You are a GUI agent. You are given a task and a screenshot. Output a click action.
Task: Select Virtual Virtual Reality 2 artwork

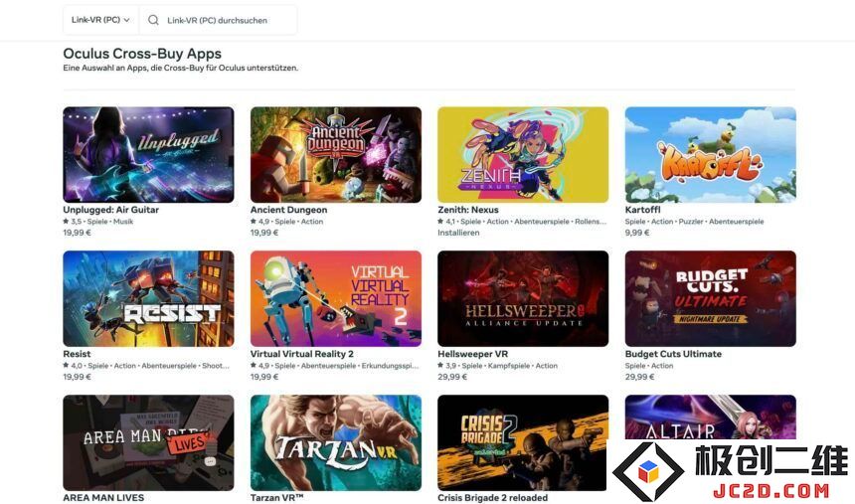pos(336,299)
